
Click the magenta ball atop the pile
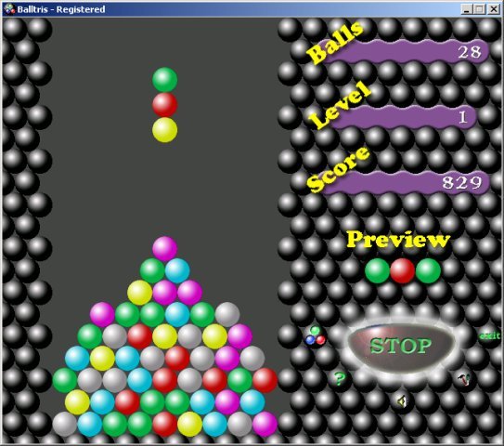[165, 249]
